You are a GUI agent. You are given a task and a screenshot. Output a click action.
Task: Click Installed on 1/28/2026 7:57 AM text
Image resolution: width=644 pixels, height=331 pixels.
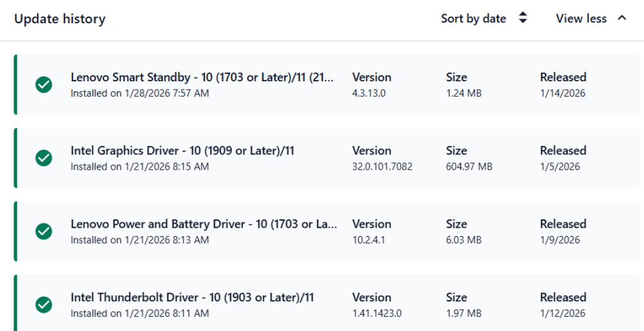[140, 93]
